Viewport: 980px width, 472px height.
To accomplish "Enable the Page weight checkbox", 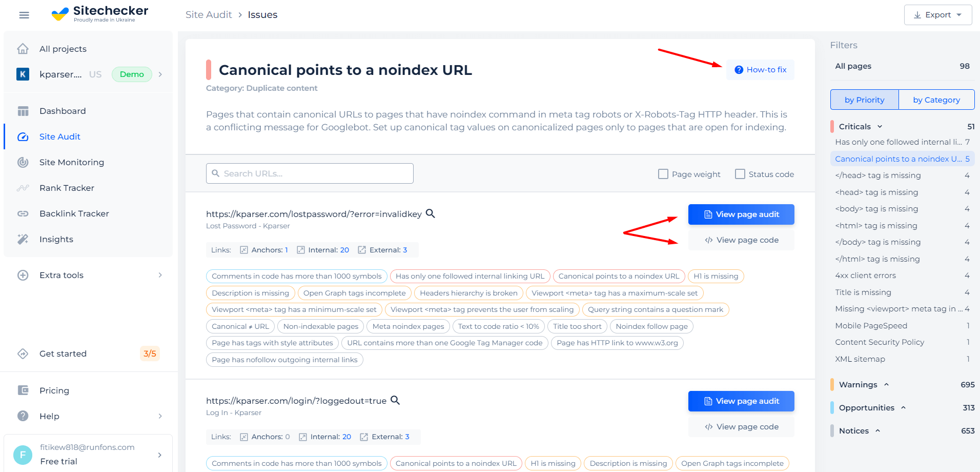I will pos(663,174).
